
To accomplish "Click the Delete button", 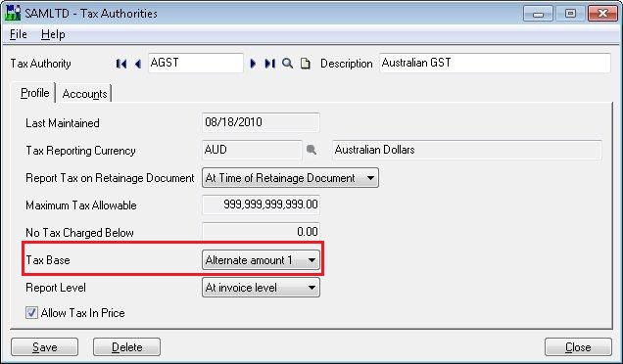I will 126,347.
